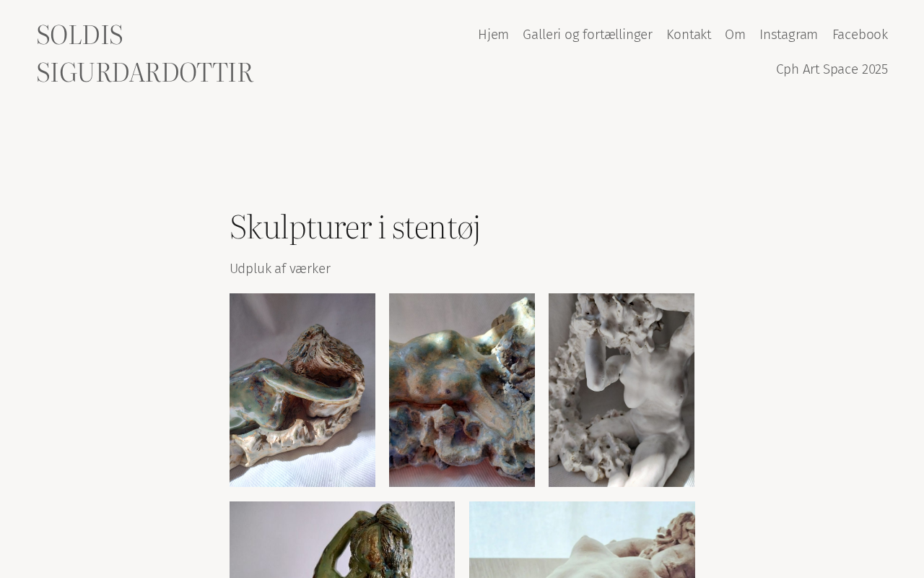This screenshot has height=578, width=924.
Task: Open the Kontakt page
Action: 689,35
